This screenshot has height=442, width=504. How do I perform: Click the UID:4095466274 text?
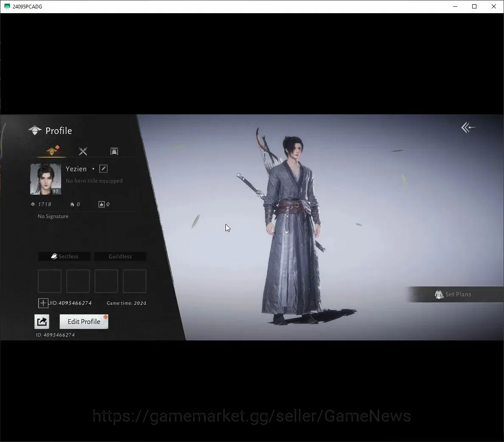click(x=70, y=303)
